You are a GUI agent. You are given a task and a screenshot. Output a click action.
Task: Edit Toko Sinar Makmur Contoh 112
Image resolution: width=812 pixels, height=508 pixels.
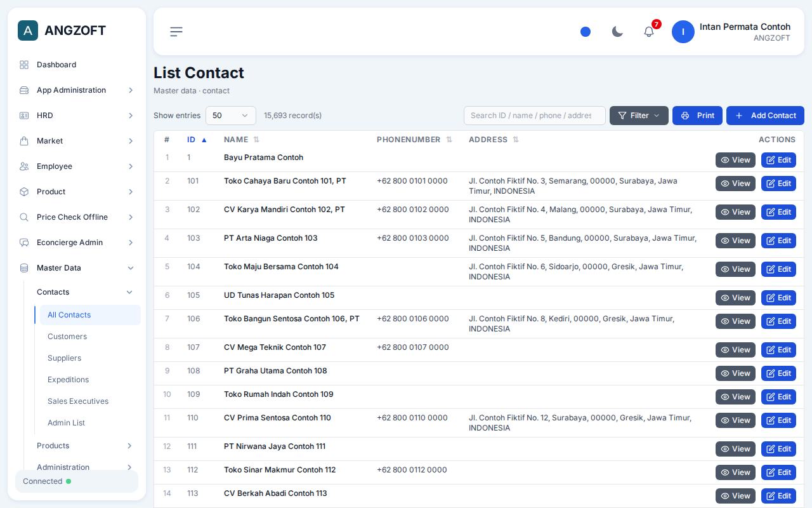point(778,472)
